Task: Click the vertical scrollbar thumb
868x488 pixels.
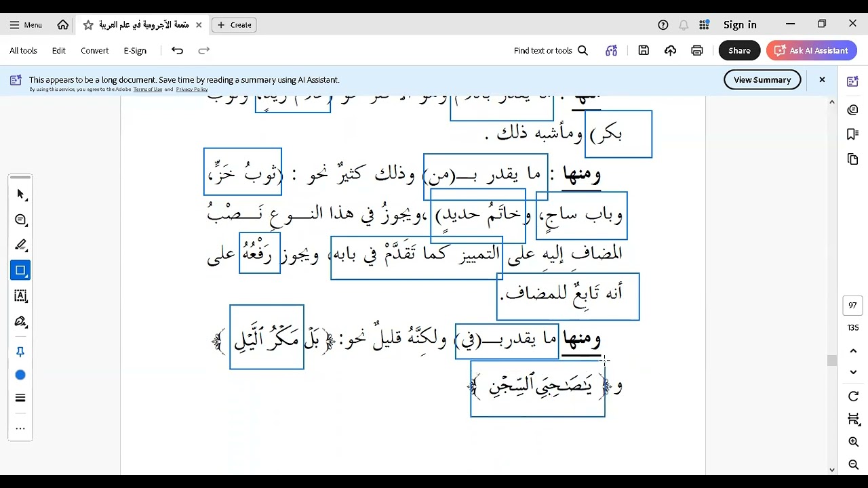Action: 832,361
